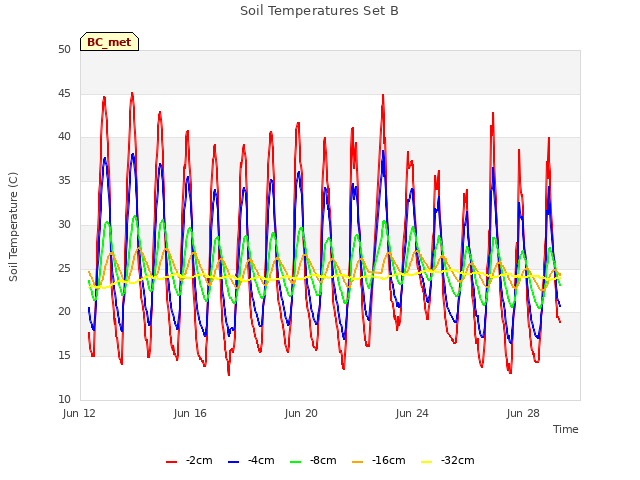Viewport: 640px width, 480px height.
Task: Toggle the -16cm series legend entry
Action: pyautogui.click(x=379, y=460)
